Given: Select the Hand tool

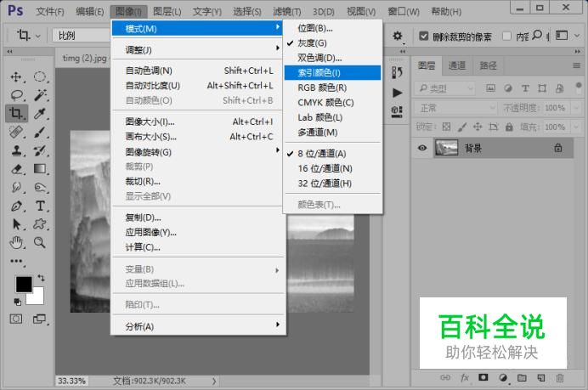Looking at the screenshot, I should click(16, 243).
